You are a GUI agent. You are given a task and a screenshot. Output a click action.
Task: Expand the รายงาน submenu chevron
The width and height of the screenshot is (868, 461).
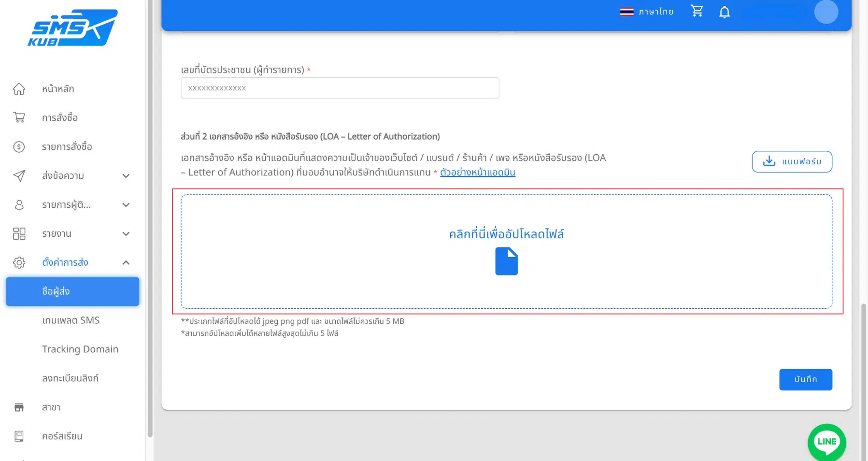click(x=126, y=234)
